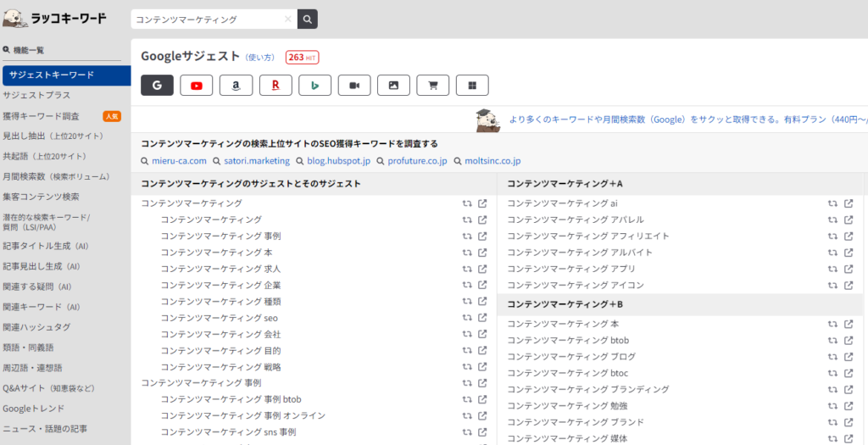The image size is (868, 445).
Task: Open moltsinc.co.jp site link
Action: point(493,161)
